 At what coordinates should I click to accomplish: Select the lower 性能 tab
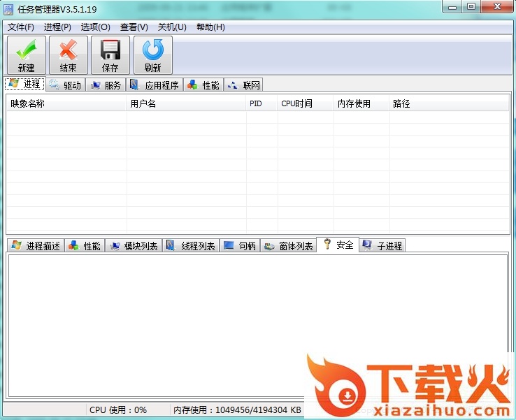(85, 246)
